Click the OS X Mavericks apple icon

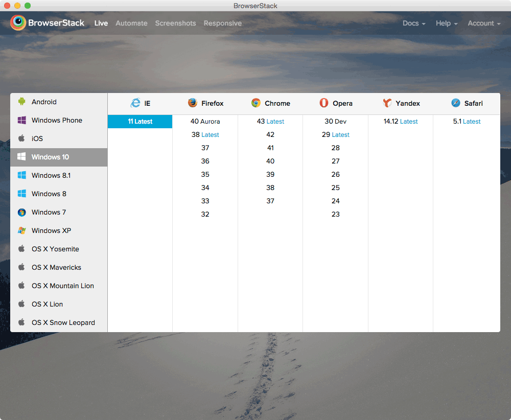tap(21, 267)
